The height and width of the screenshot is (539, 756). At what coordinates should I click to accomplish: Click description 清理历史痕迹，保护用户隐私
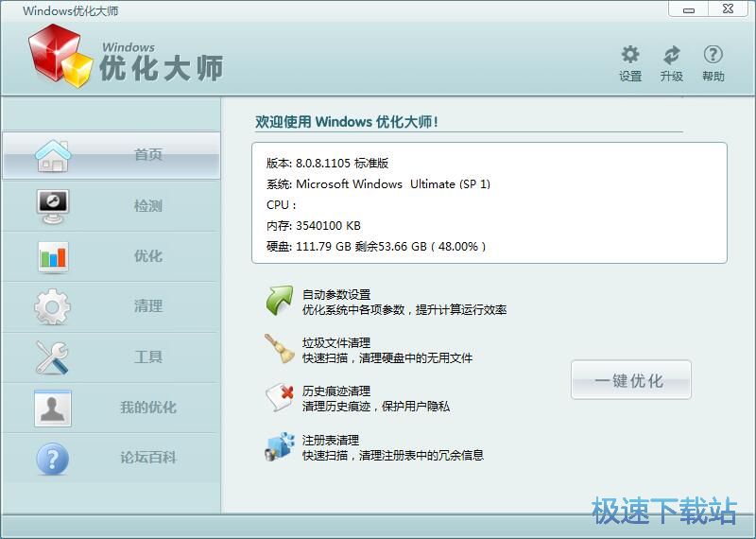376,407
